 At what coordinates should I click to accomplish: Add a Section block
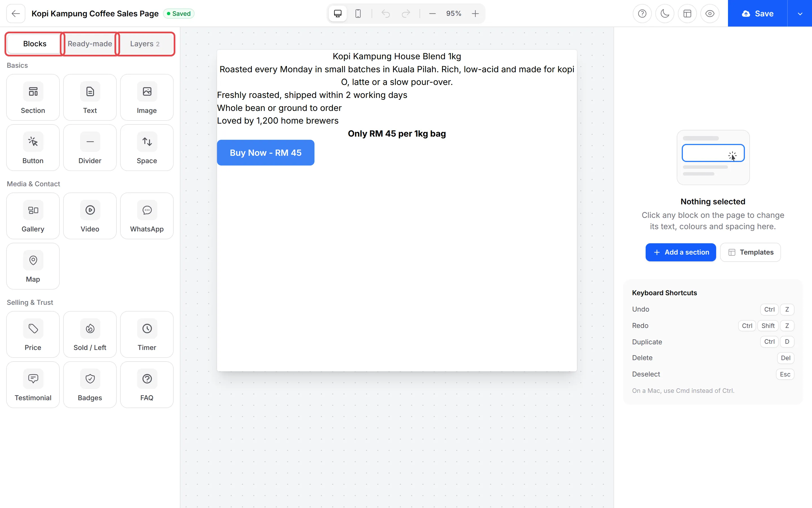[33, 97]
